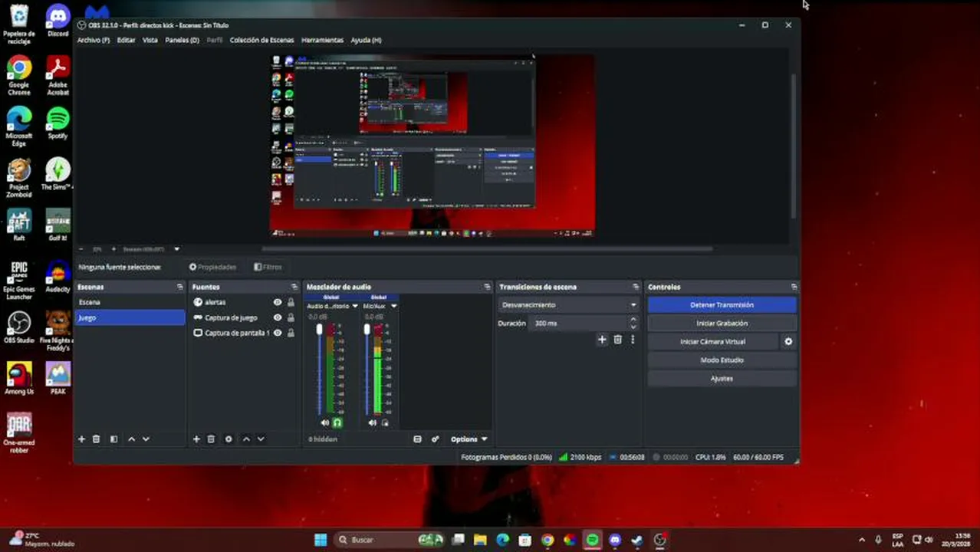The height and width of the screenshot is (552, 980).
Task: Delete selected scene with trash icon
Action: (96, 439)
